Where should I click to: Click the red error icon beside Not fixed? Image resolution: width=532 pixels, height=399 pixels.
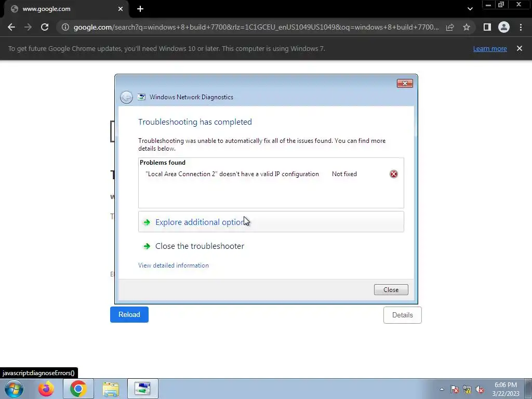(x=394, y=174)
